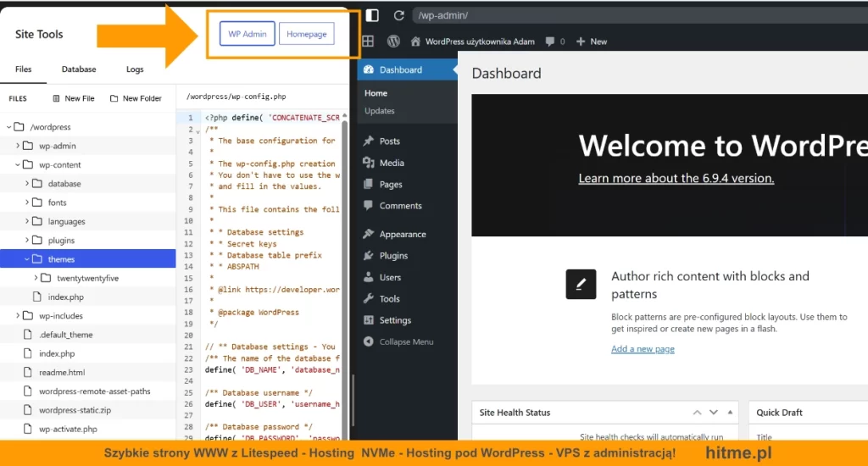Expand the wp-includes folder
868x466 pixels.
(18, 315)
